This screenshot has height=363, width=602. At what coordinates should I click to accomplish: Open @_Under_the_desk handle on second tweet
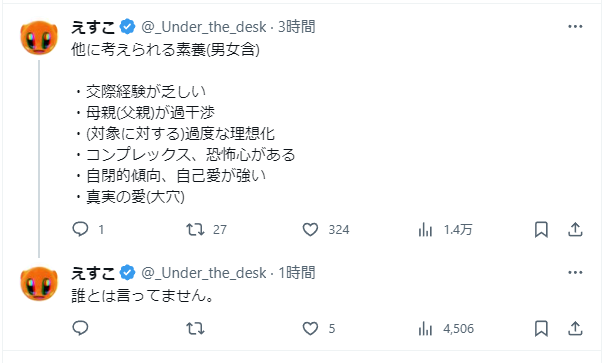204,273
